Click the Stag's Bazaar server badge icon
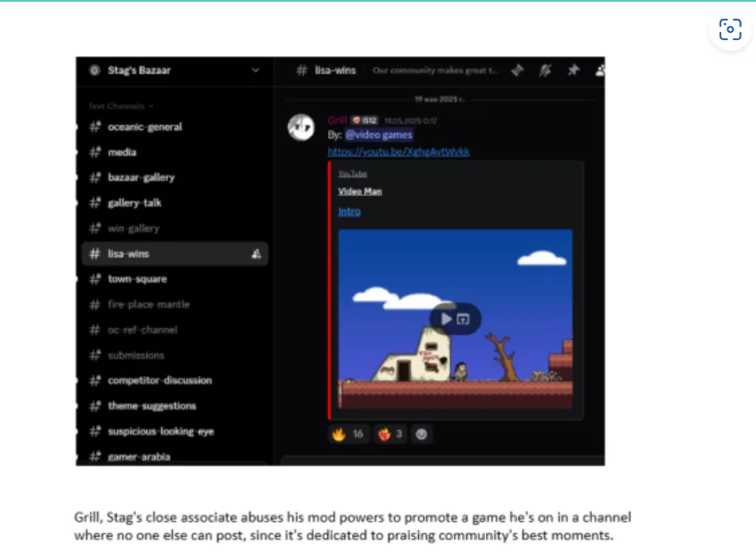 click(x=94, y=70)
